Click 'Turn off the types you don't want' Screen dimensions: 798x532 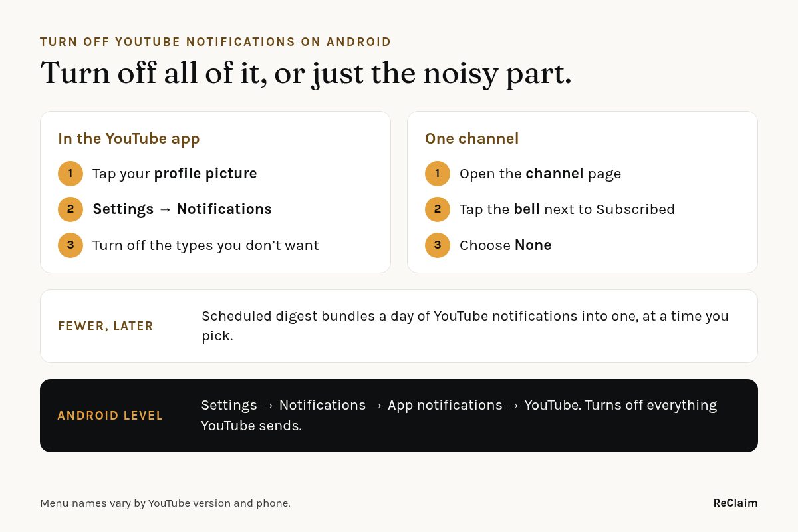[x=205, y=245]
